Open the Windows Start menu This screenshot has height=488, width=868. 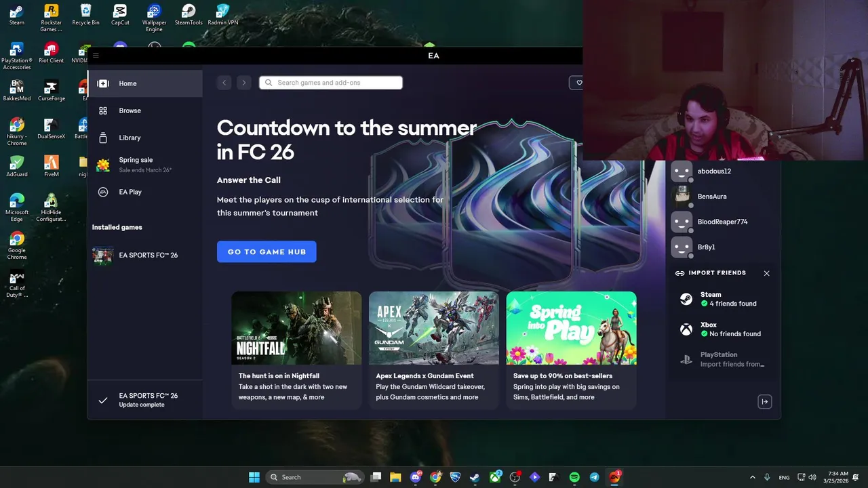[x=254, y=477]
